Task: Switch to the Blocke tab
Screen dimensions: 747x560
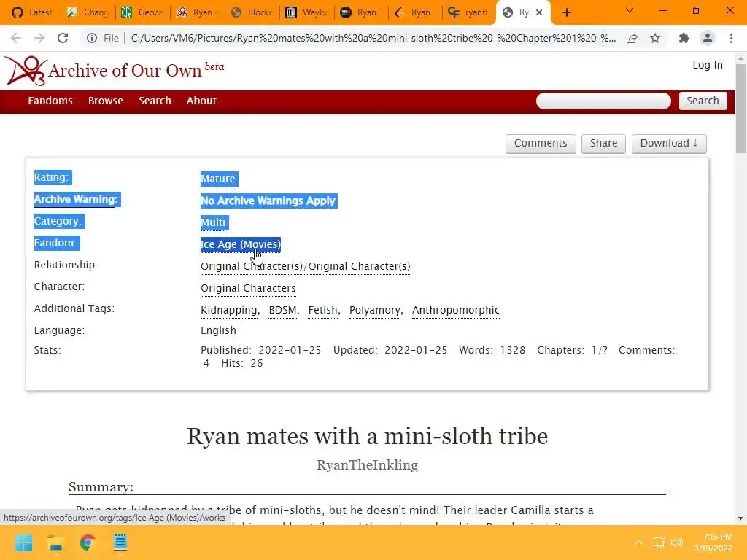Action: [x=252, y=12]
